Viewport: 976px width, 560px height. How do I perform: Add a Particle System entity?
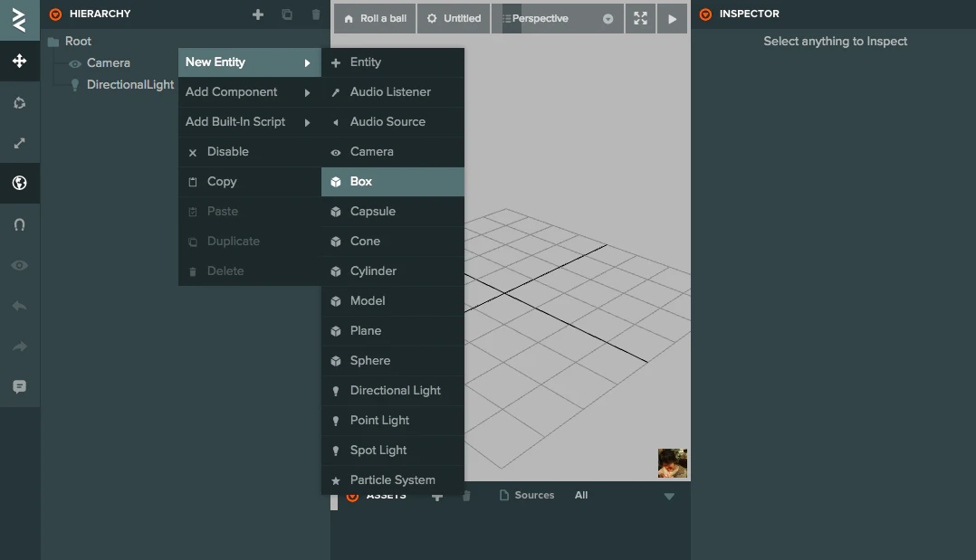tap(393, 480)
